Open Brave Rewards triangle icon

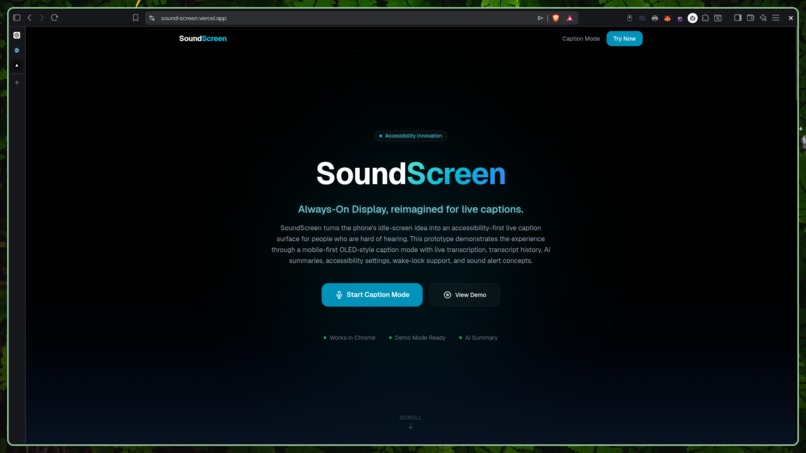tap(570, 18)
